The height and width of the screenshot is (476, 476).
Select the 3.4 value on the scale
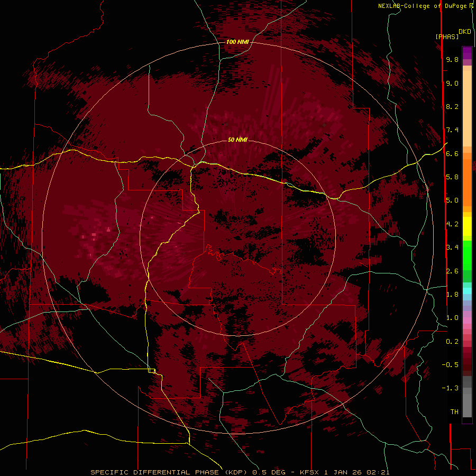coord(452,248)
